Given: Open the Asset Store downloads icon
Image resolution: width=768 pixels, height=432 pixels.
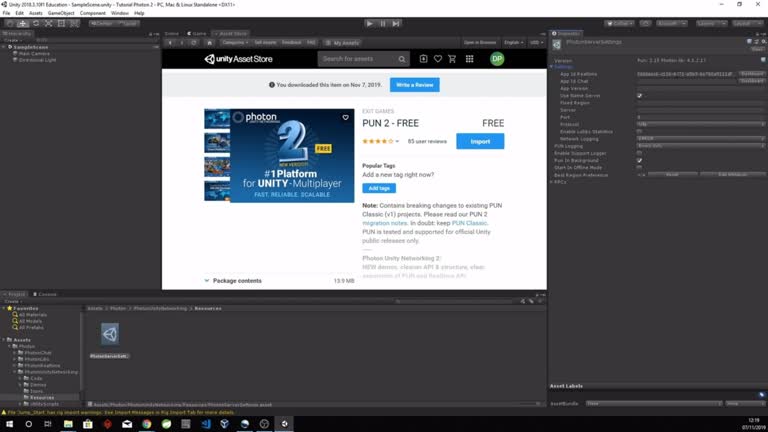Looking at the screenshot, I should (x=423, y=59).
